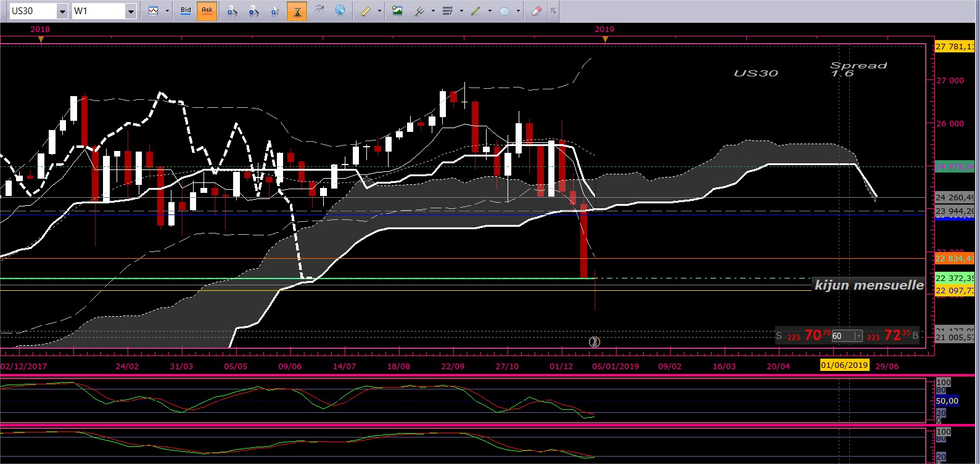Expand the Fibonacci tool options arrow

click(x=461, y=11)
